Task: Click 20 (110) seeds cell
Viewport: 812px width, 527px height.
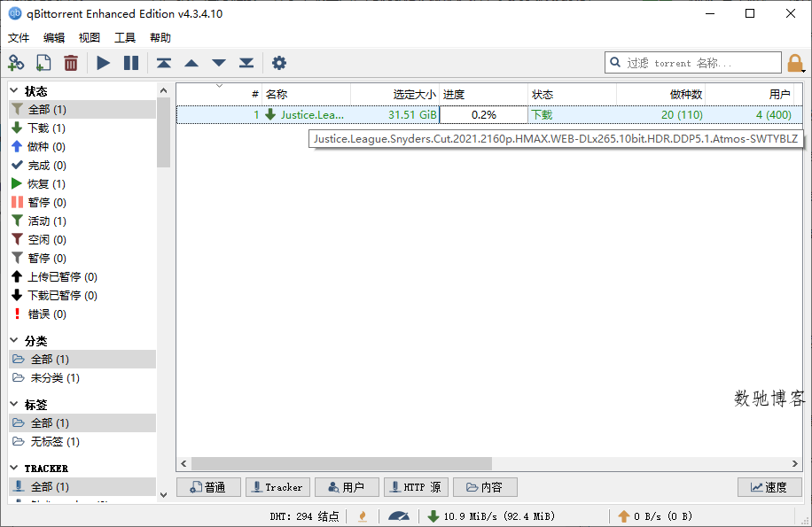Action: (660, 114)
